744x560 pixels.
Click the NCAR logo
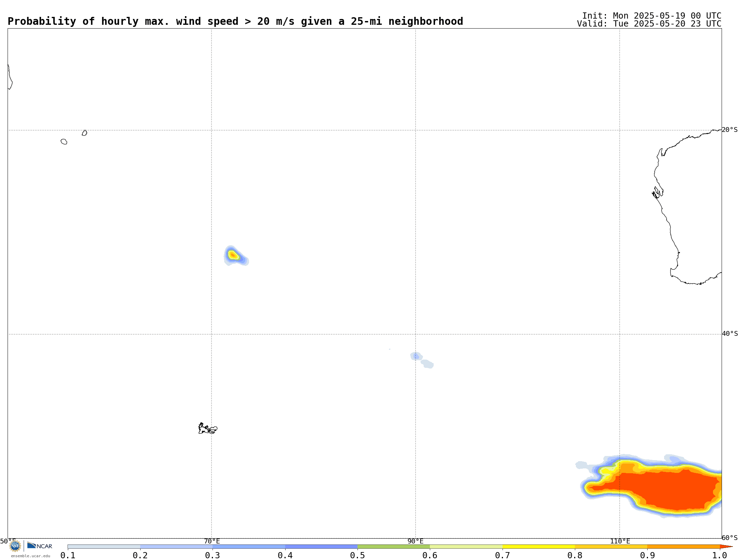[40, 546]
